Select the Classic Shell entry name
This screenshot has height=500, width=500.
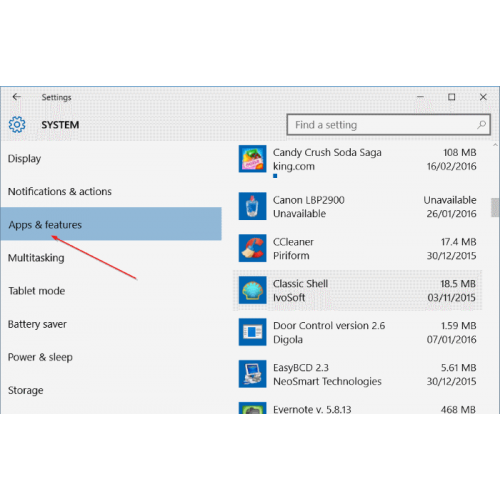click(300, 284)
